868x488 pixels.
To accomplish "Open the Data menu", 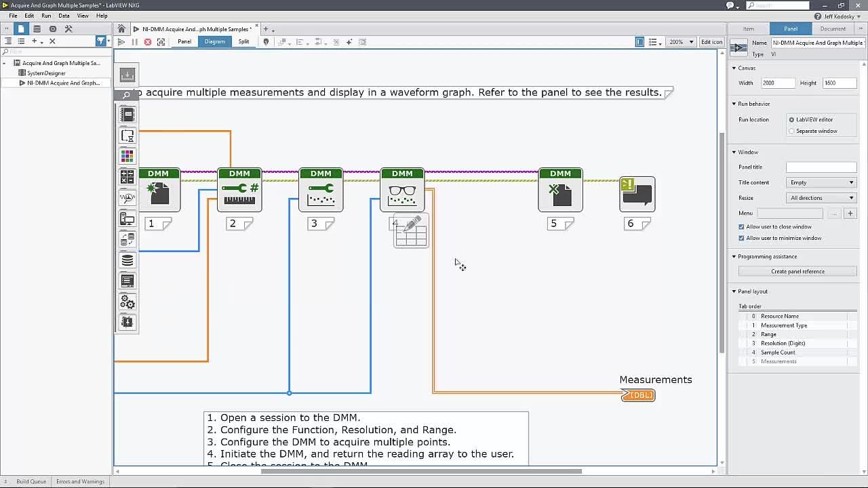I will point(64,16).
